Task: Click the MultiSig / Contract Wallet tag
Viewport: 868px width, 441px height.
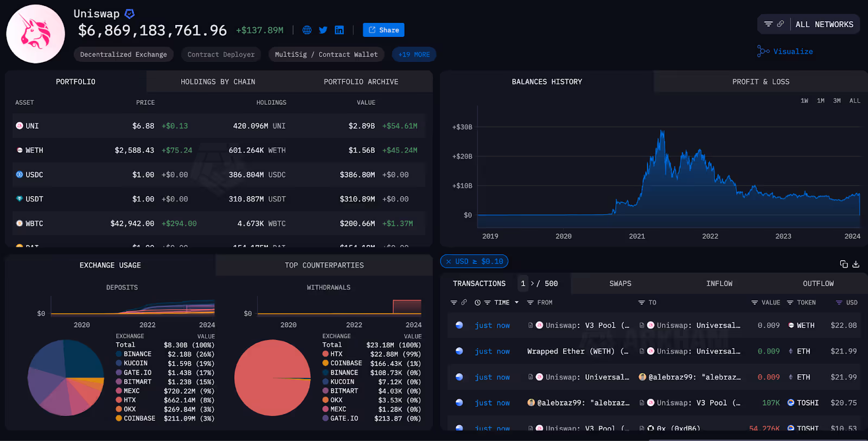Action: click(326, 54)
